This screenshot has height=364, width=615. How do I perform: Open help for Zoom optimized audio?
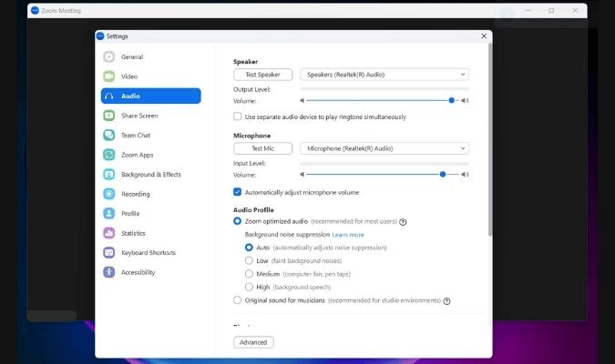click(403, 222)
